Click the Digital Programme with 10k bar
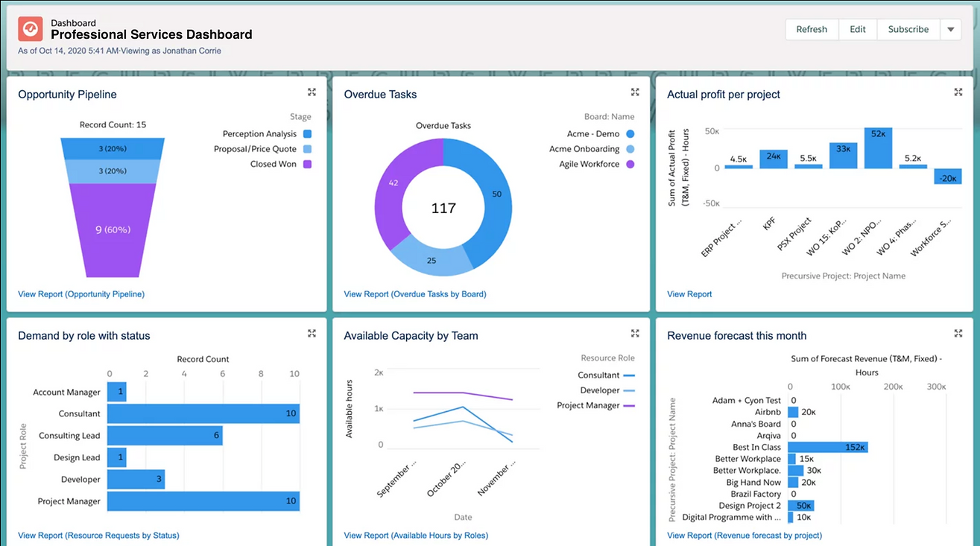This screenshot has height=546, width=980. [x=791, y=517]
